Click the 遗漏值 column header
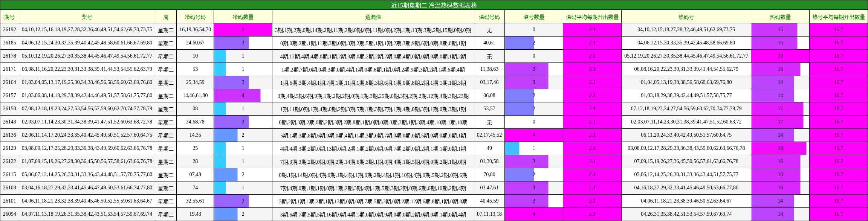This screenshot has width=868, height=221. coord(373,17)
